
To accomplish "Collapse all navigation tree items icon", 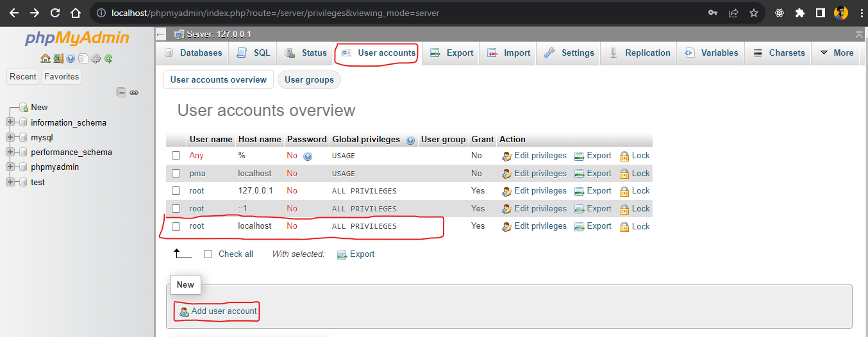I will (x=121, y=92).
